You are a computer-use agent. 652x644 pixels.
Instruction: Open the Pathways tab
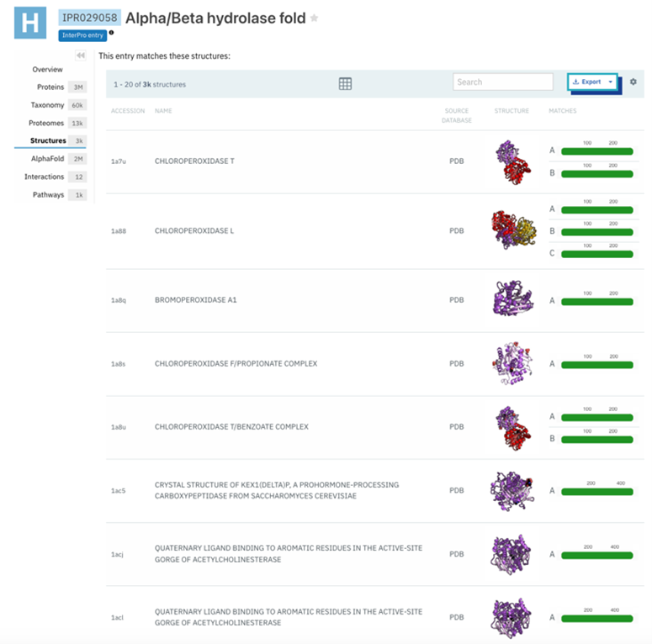[x=48, y=194]
